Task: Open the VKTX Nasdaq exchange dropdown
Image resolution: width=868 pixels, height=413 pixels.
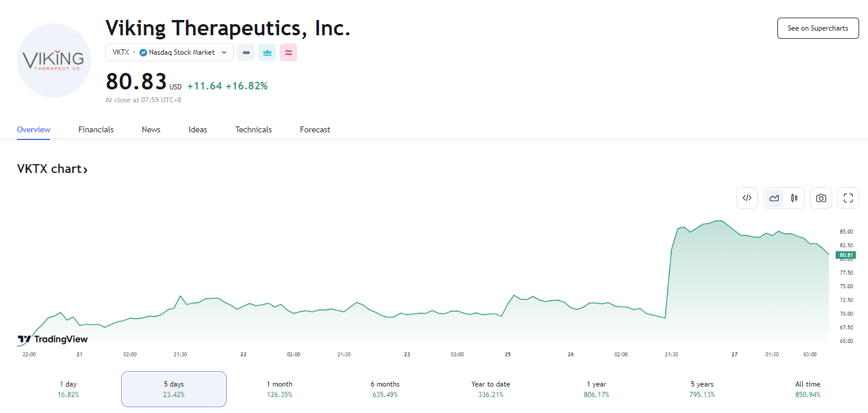Action: pos(169,52)
